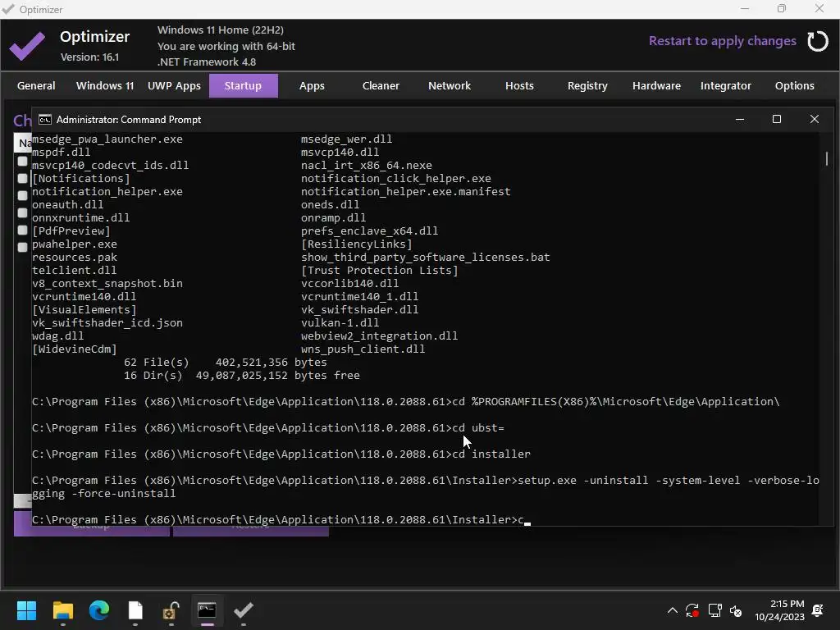Click msedge_pwa_launcher.exe in the listing
840x630 pixels.
click(107, 139)
